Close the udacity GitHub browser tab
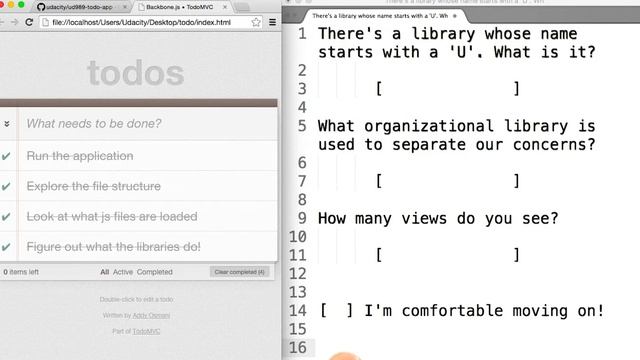This screenshot has width=640, height=360. click(124, 7)
